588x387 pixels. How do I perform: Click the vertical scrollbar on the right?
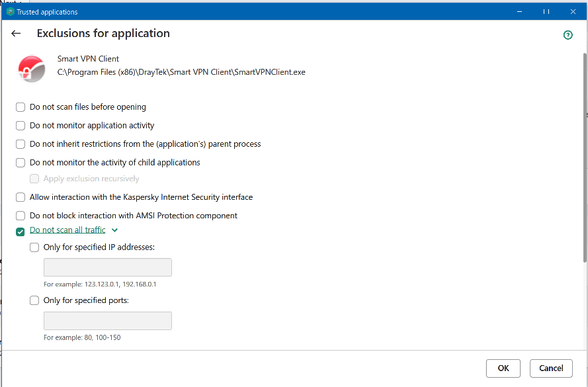click(x=584, y=159)
